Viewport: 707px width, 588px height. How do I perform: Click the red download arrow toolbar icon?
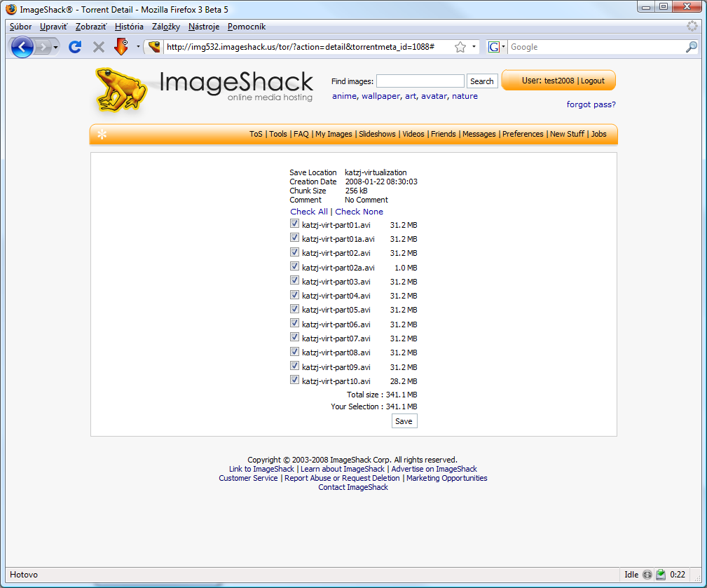pos(121,46)
